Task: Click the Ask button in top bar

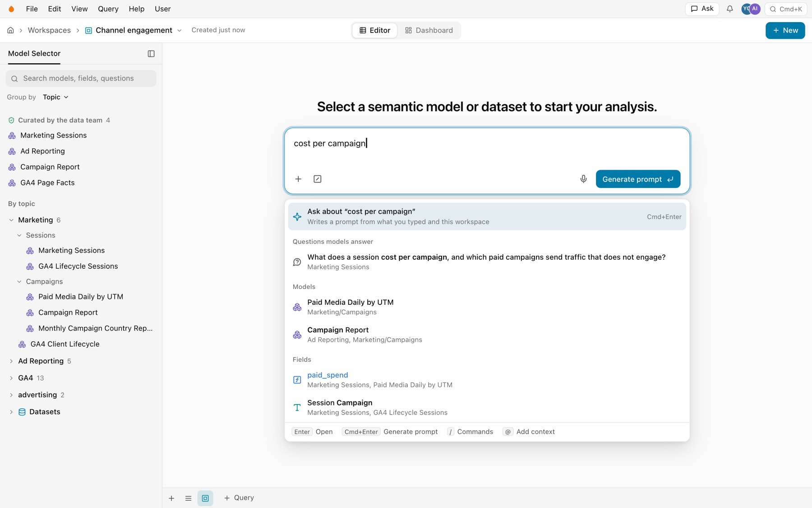Action: point(702,9)
